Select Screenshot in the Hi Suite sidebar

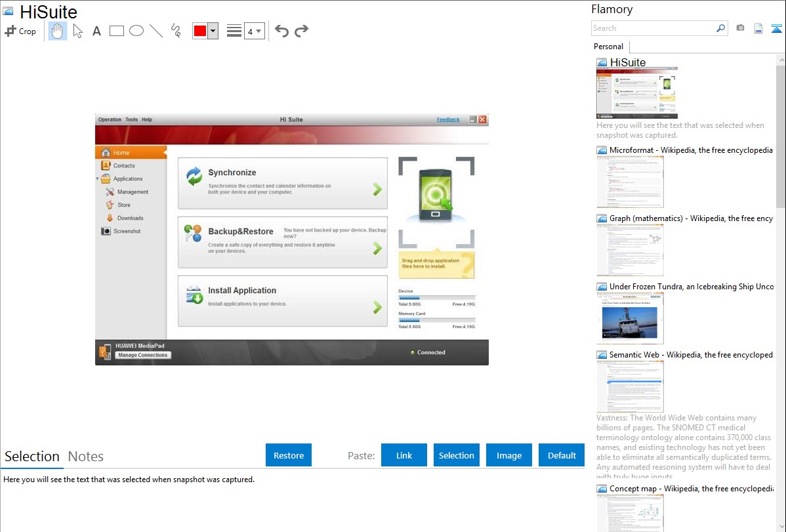pos(127,231)
